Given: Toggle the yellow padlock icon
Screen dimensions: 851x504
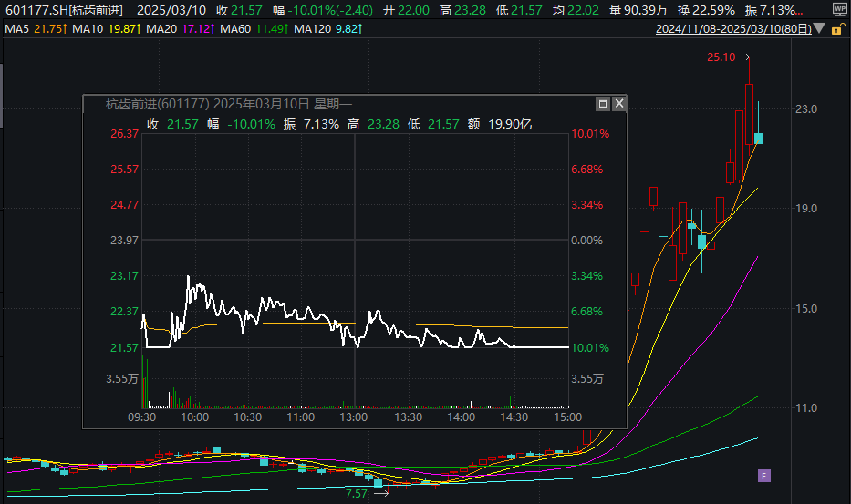Looking at the screenshot, I should [836, 29].
